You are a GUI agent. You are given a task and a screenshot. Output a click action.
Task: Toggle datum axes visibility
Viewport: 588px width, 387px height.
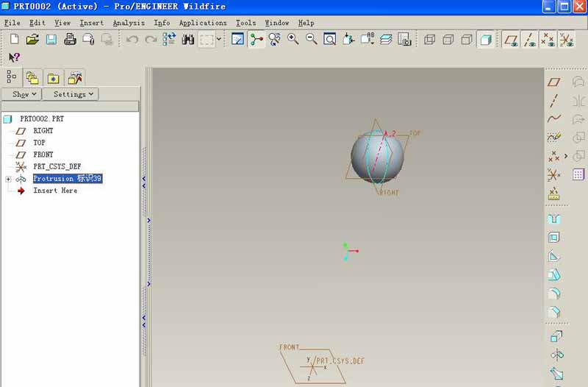point(529,39)
